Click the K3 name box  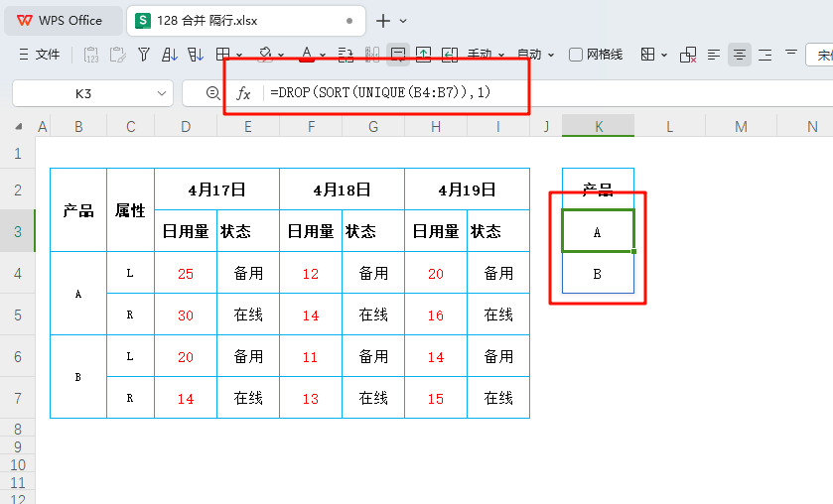[82, 93]
